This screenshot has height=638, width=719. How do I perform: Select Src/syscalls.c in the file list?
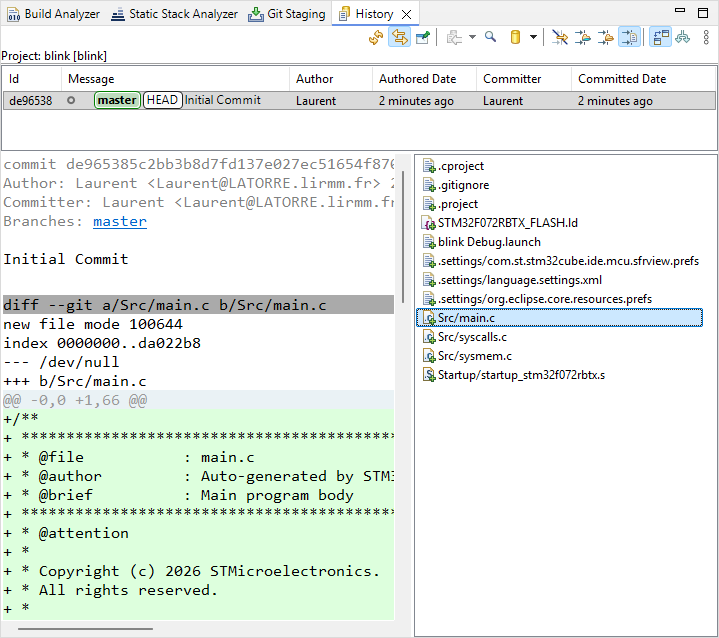tap(472, 337)
